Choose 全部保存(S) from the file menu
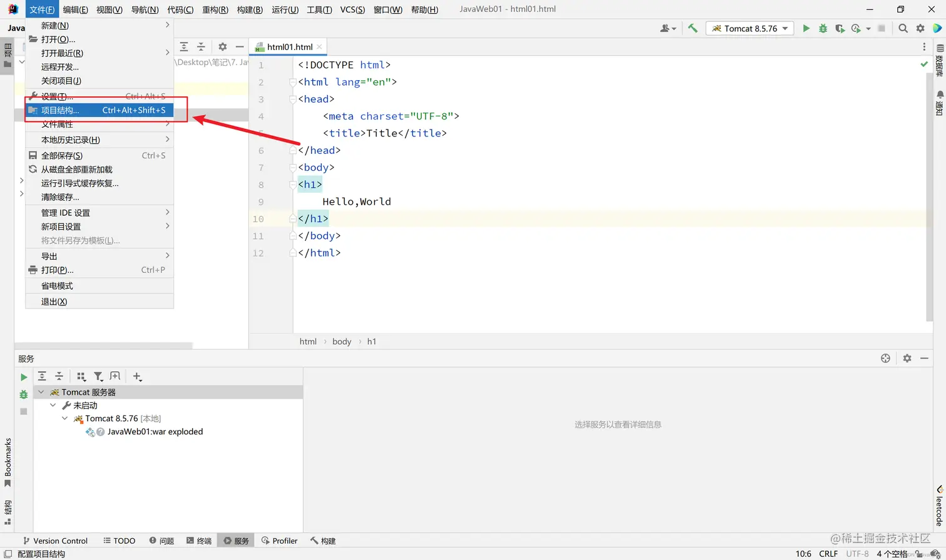Viewport: 946px width, 560px height. [x=99, y=156]
